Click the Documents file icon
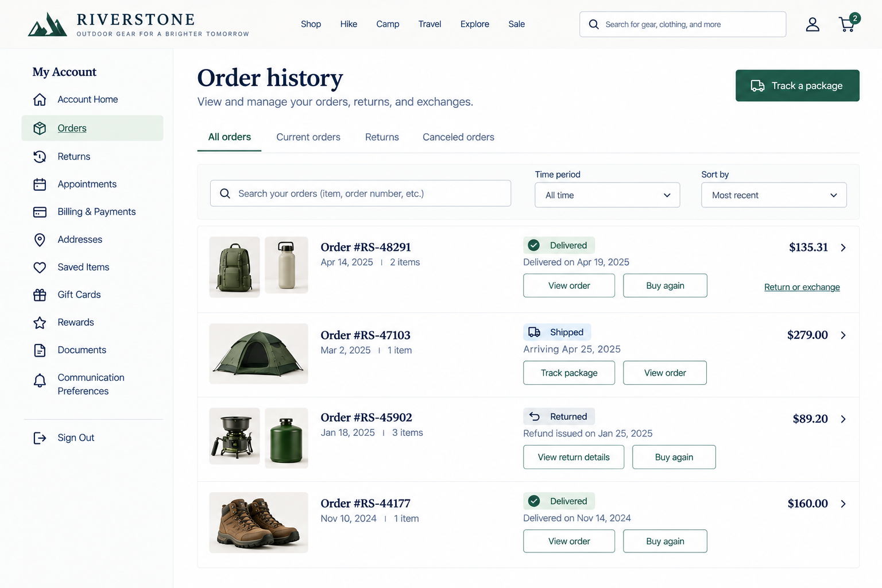Screen dimensions: 882x588 click(40, 350)
